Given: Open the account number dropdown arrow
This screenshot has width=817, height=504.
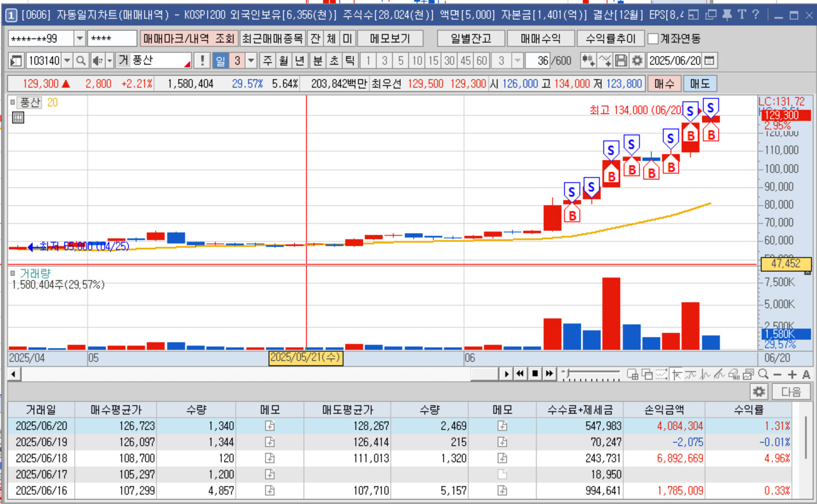Looking at the screenshot, I should pos(80,39).
